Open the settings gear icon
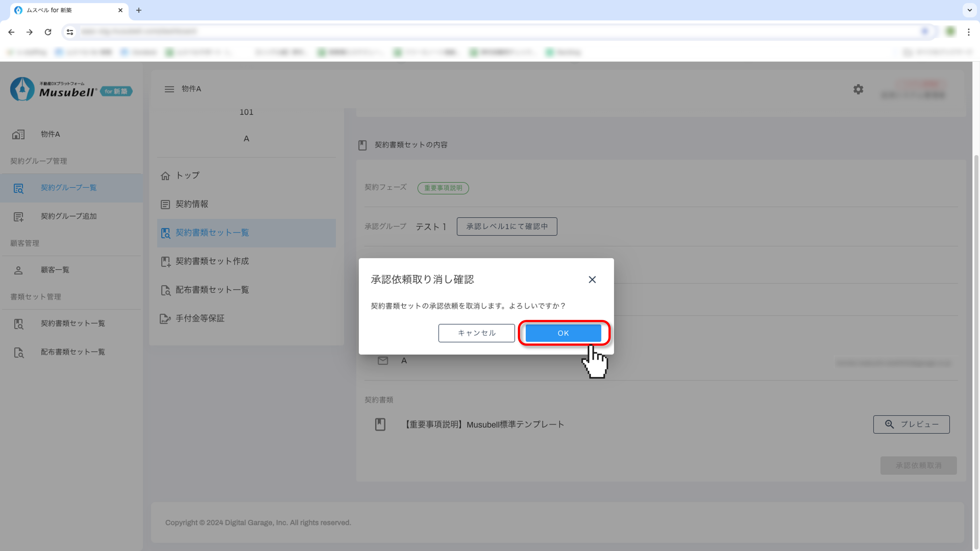 tap(858, 89)
